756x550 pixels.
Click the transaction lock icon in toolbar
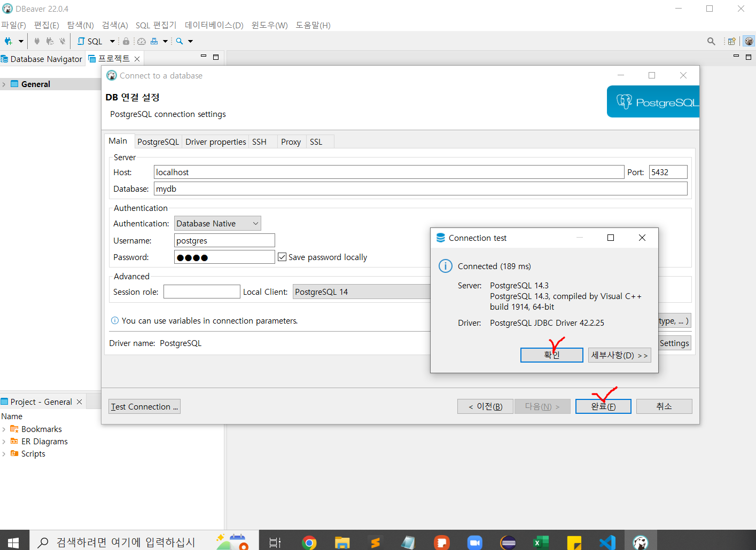click(126, 41)
